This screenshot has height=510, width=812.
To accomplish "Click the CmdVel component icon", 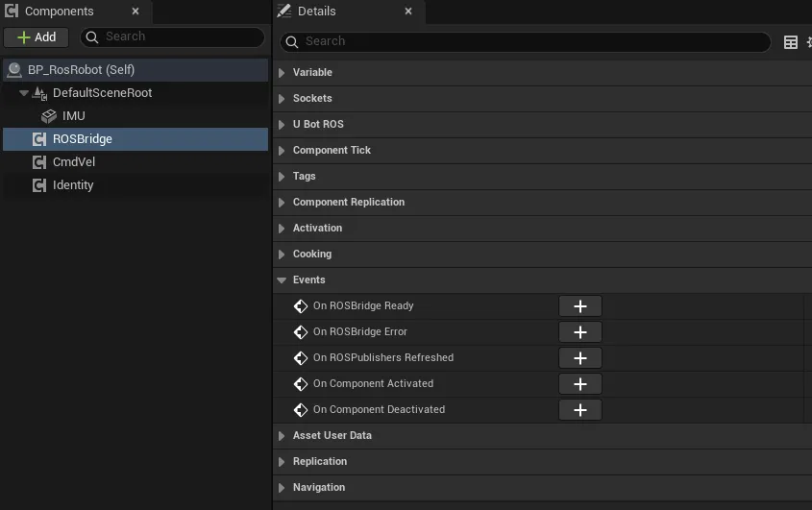I will (x=39, y=162).
